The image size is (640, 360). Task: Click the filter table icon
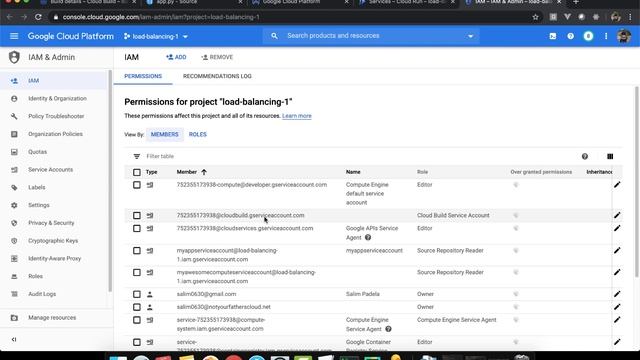(x=137, y=156)
